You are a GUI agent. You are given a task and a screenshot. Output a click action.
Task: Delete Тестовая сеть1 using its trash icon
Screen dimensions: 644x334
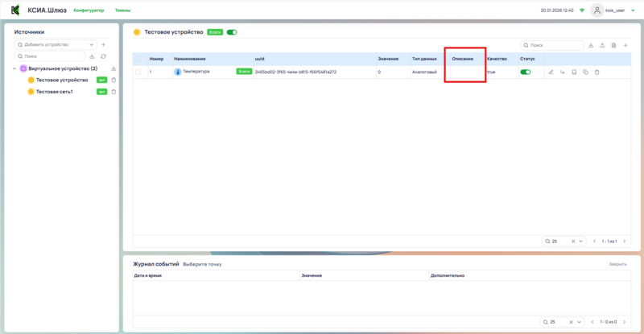click(x=114, y=92)
